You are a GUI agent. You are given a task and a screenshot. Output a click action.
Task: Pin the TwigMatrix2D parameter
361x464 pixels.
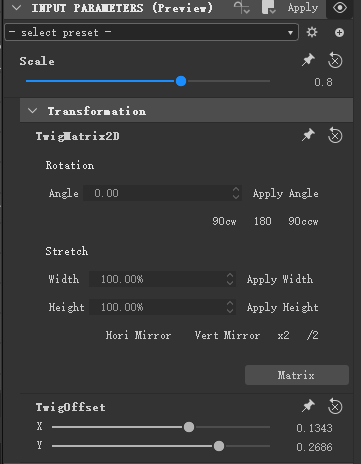coord(308,135)
